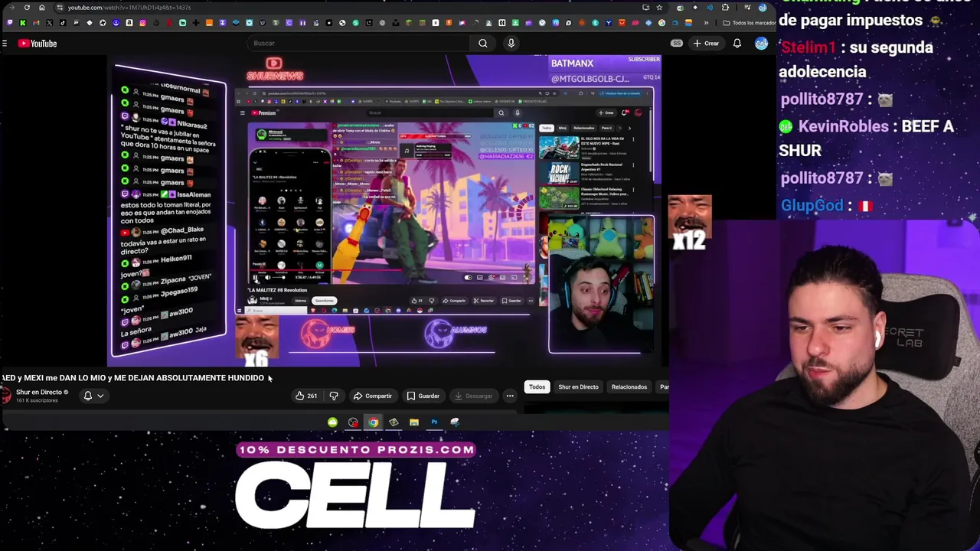
Task: Bookmark this page with the star
Action: point(659,8)
